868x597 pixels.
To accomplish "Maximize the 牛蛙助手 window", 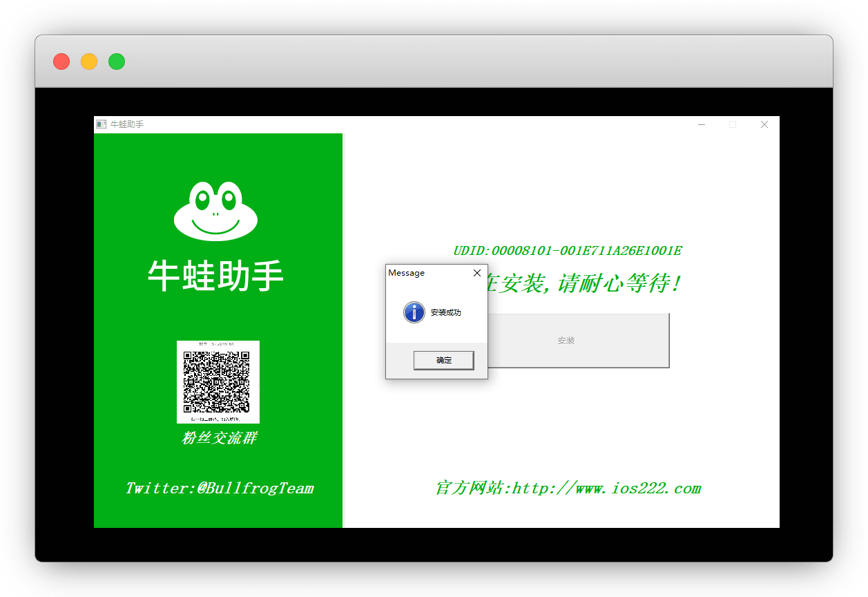I will point(733,124).
